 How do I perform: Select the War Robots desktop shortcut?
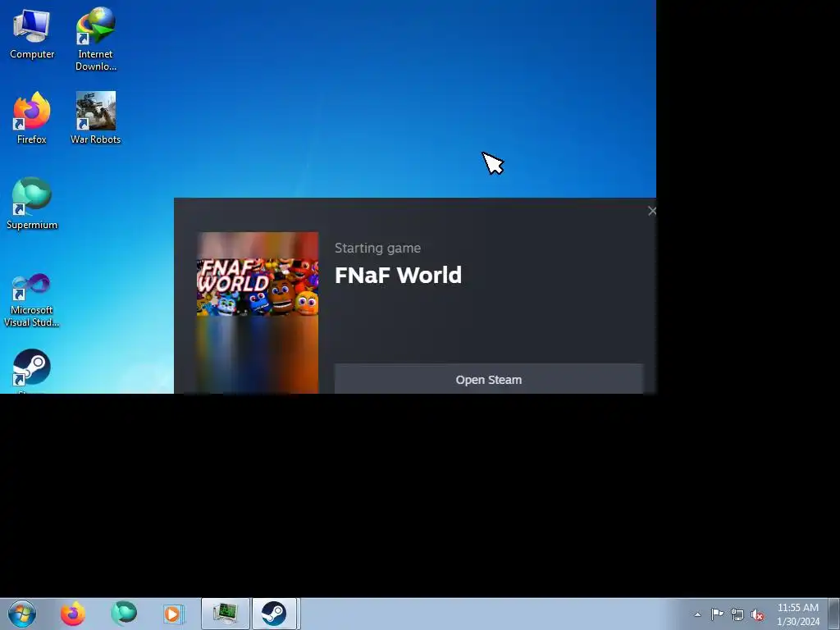point(96,118)
